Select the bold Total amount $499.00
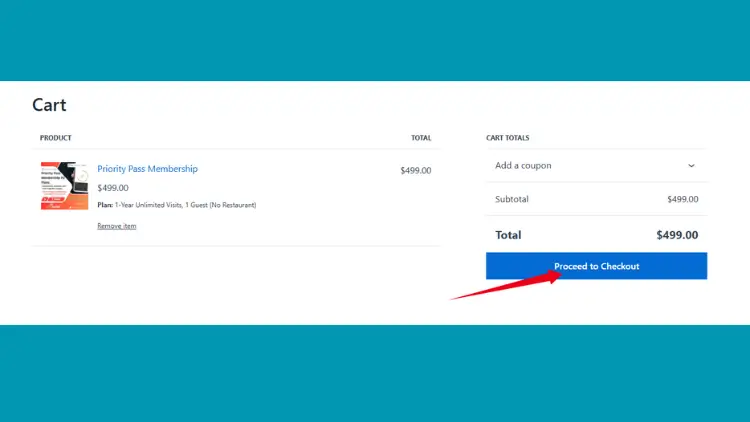 [677, 235]
